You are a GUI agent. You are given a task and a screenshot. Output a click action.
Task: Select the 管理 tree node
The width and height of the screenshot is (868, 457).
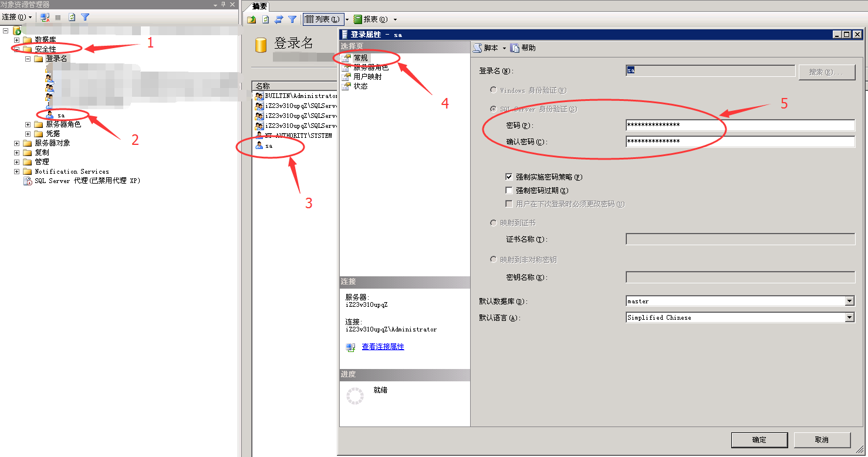42,162
